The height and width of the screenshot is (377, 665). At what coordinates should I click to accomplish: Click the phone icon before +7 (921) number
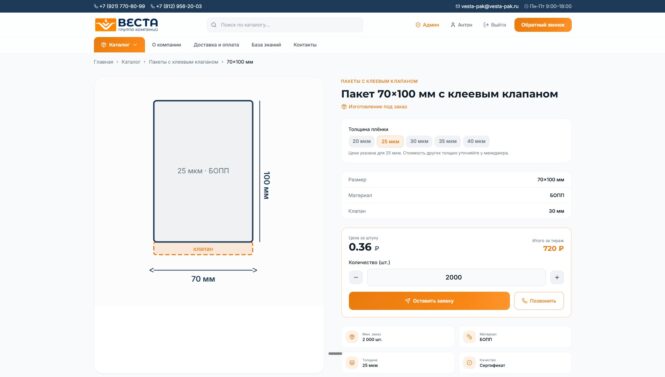96,6
